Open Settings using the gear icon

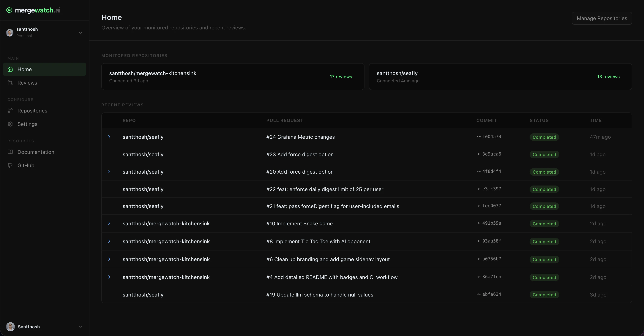coord(10,124)
